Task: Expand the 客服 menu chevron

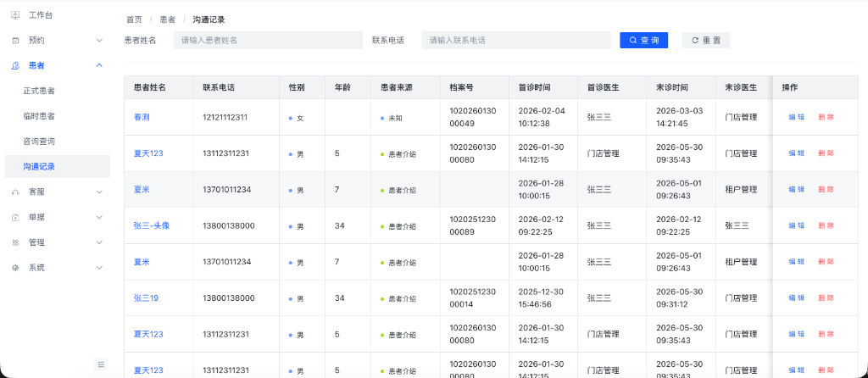Action: [x=99, y=192]
